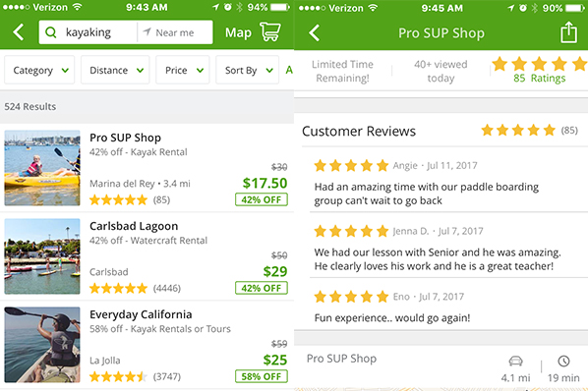
Task: Open the Sort By dropdown
Action: coord(248,70)
